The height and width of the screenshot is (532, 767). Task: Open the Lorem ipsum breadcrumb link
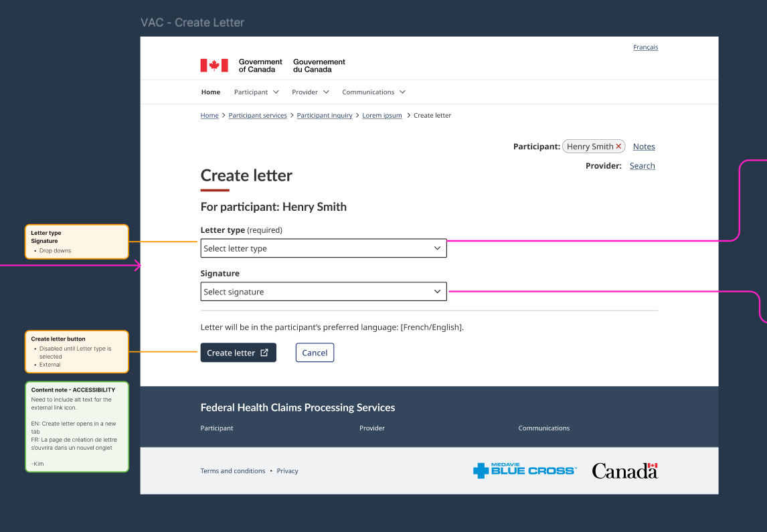(x=382, y=115)
